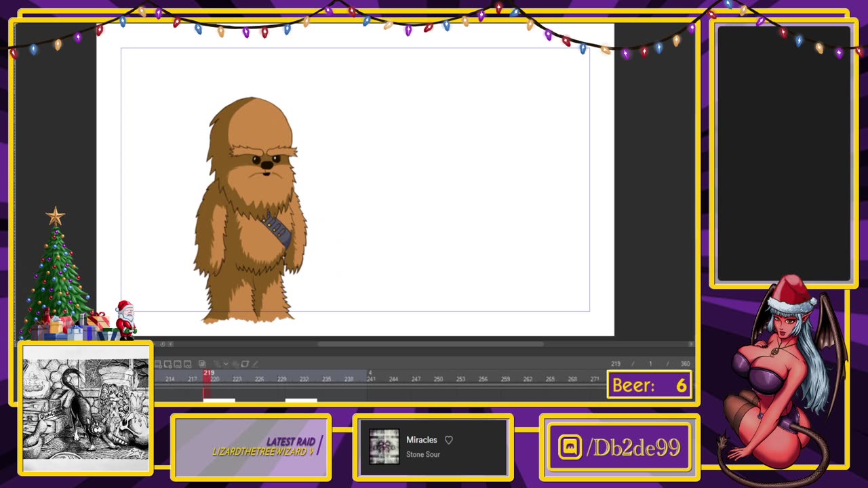
Task: Click the black-and-white cat illustration thumbnail
Action: [x=85, y=408]
